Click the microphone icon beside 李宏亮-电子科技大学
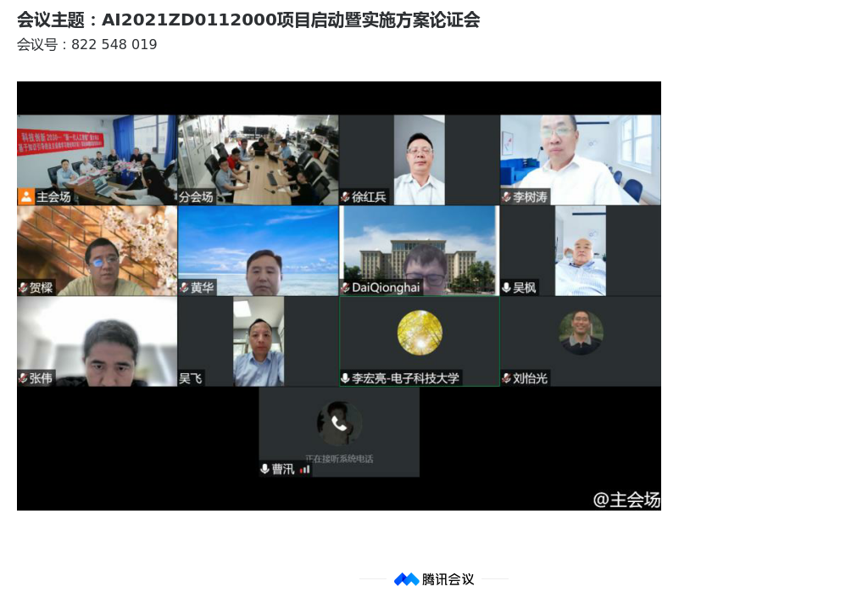 coord(346,378)
